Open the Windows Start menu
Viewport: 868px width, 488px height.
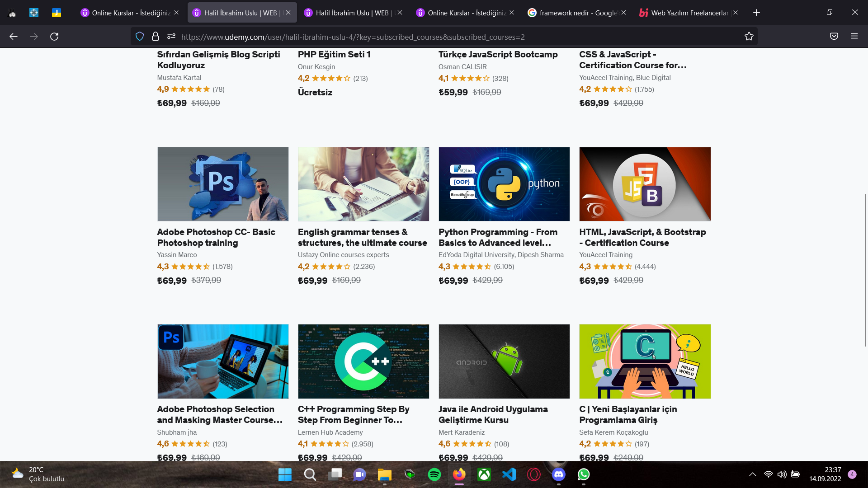click(285, 474)
